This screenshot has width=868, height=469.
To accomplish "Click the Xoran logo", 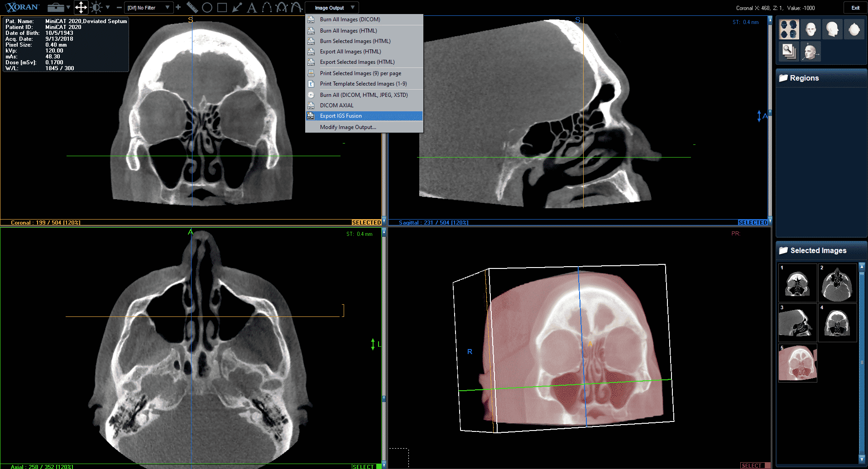I will 23,7.
